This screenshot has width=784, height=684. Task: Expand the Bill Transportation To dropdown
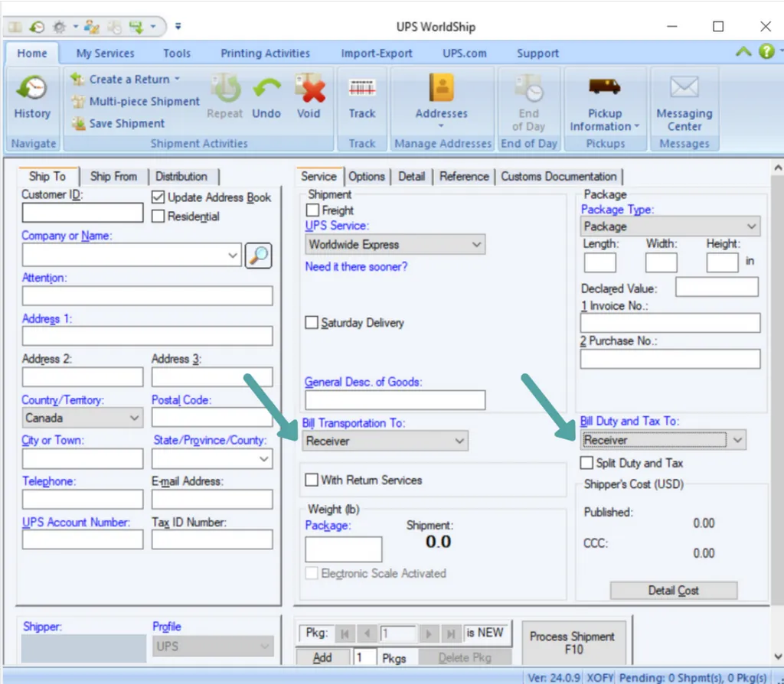[x=385, y=441]
